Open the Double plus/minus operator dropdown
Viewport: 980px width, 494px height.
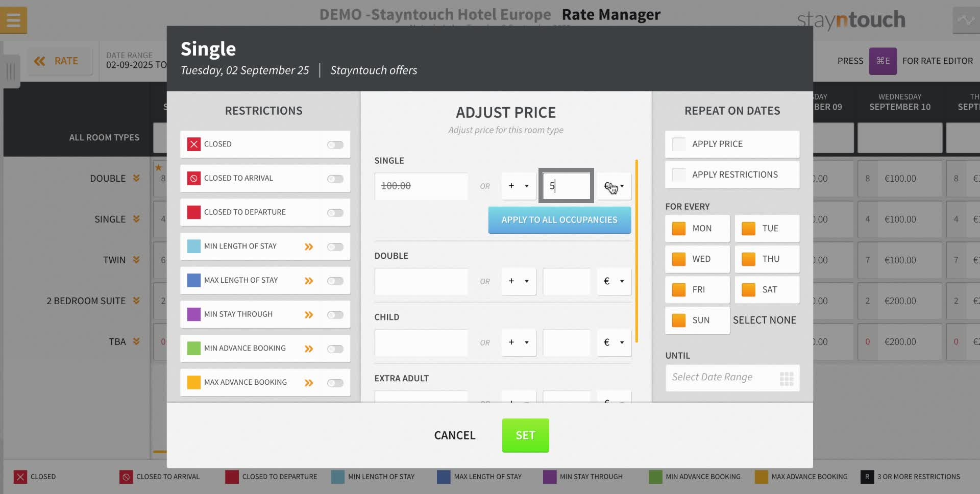coord(519,281)
